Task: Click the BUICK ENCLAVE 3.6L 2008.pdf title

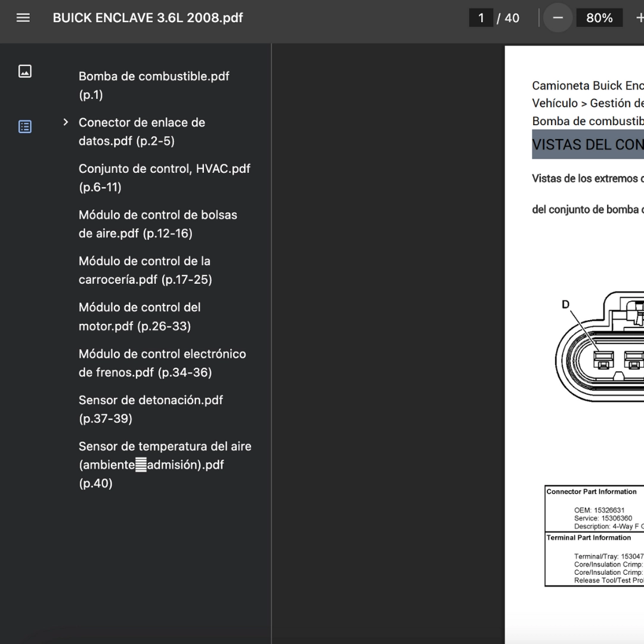Action: [148, 18]
